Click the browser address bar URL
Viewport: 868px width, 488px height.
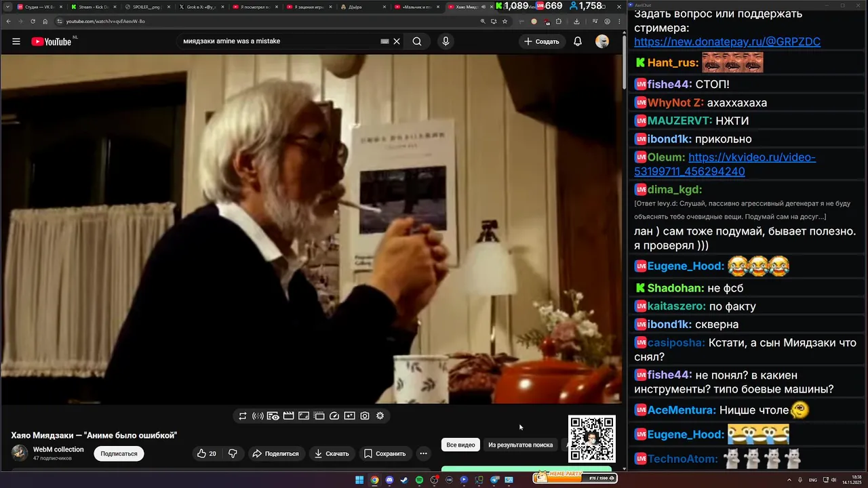[x=105, y=21]
